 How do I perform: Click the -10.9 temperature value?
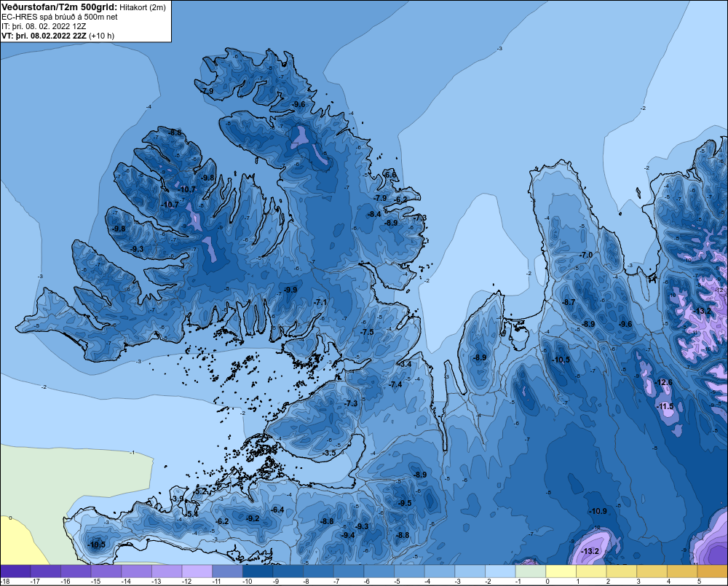click(x=598, y=511)
